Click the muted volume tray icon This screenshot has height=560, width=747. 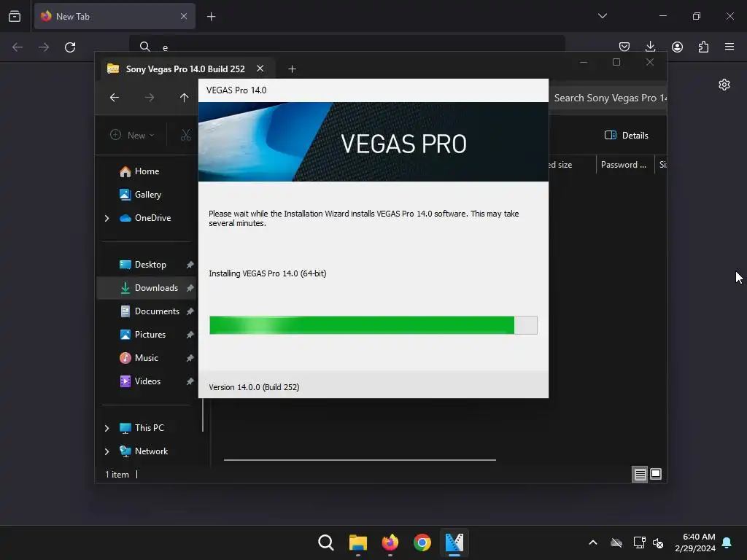[x=659, y=542]
